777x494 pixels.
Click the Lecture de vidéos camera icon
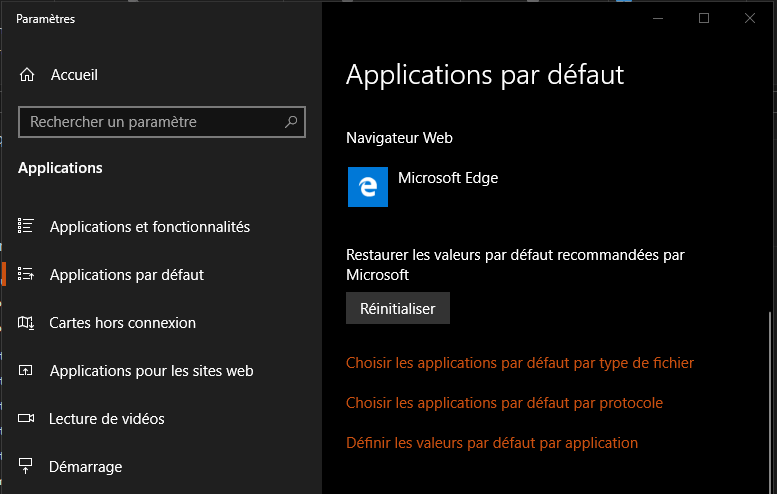click(27, 419)
